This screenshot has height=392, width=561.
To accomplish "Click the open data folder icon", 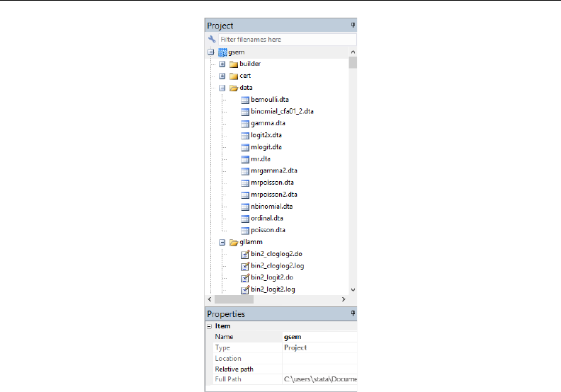I will (234, 88).
